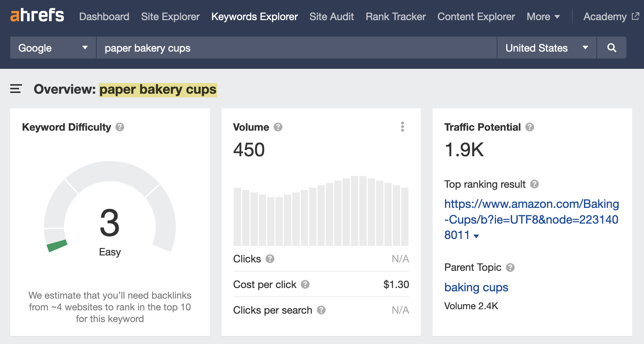Open the baking cups parent topic link

(x=476, y=288)
